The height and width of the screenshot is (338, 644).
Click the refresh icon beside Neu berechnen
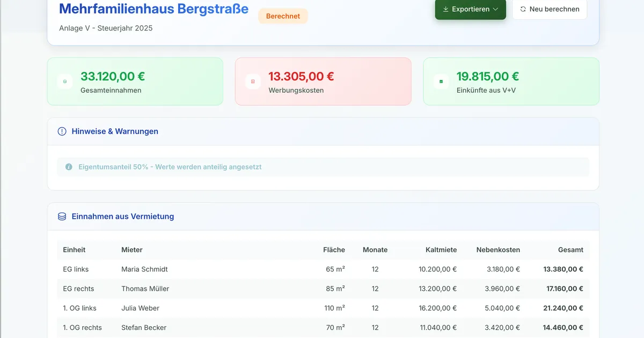(x=523, y=9)
